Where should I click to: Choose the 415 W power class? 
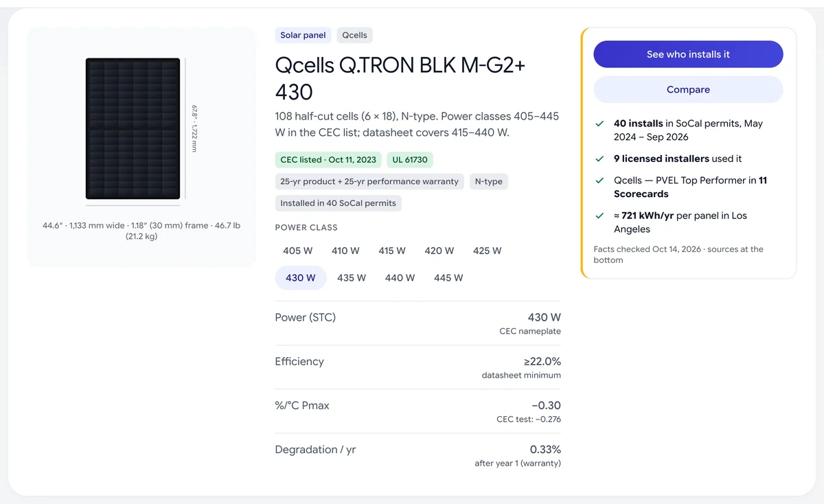point(392,251)
